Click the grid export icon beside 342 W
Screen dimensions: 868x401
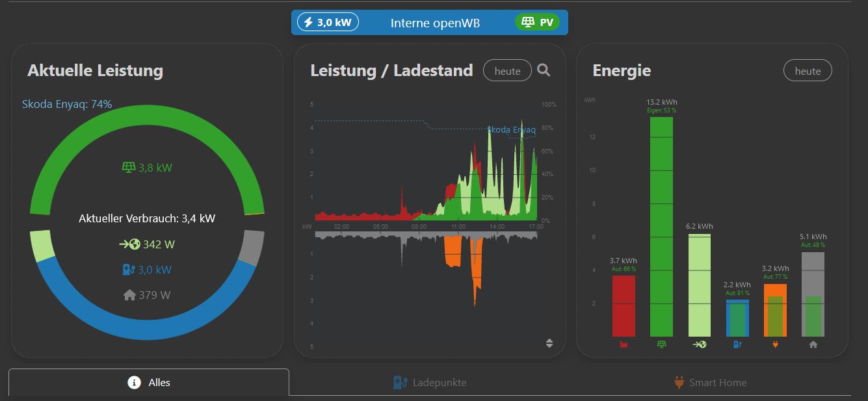click(130, 244)
